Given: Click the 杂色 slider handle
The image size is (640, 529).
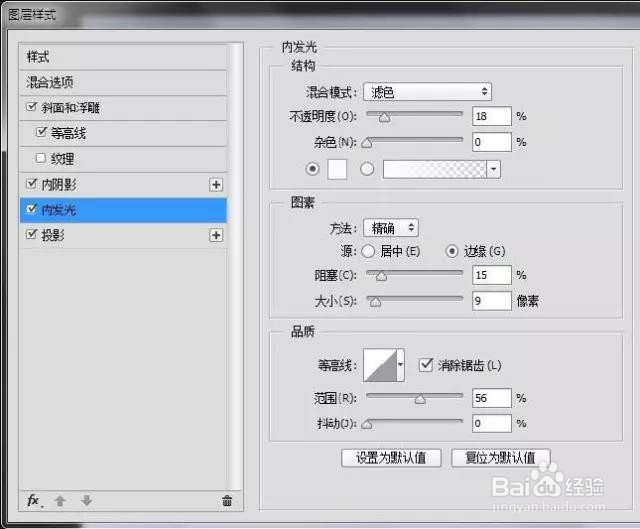Looking at the screenshot, I should [x=367, y=143].
